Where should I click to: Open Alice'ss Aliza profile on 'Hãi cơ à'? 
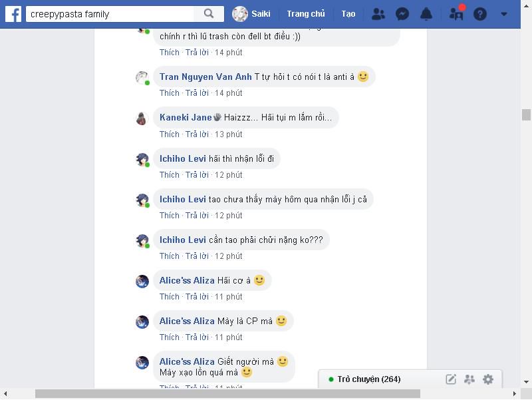pos(187,280)
